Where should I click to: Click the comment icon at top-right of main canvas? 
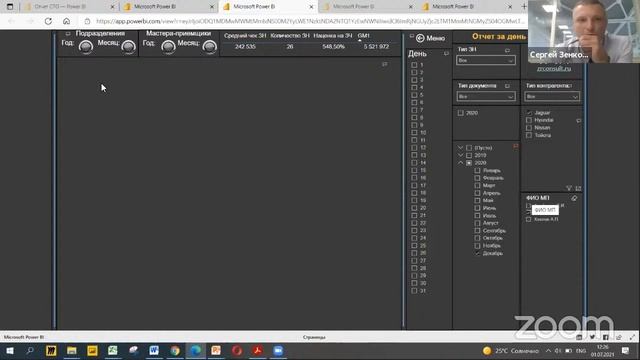tap(384, 64)
